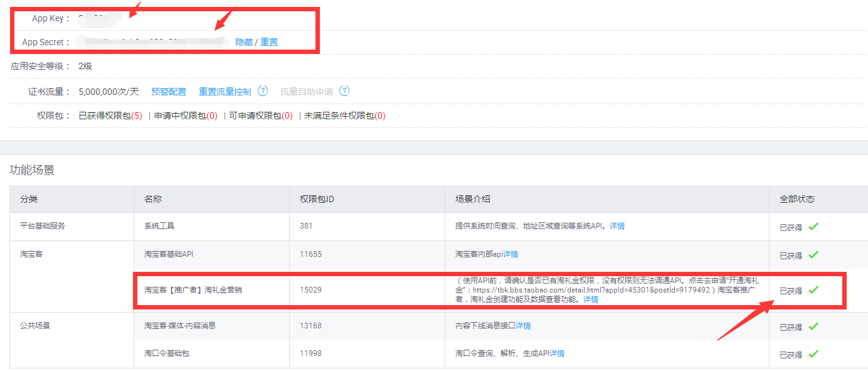Image resolution: width=868 pixels, height=371 pixels.
Task: Click green checkmark in 淘宝客基础API row
Action: (x=813, y=255)
